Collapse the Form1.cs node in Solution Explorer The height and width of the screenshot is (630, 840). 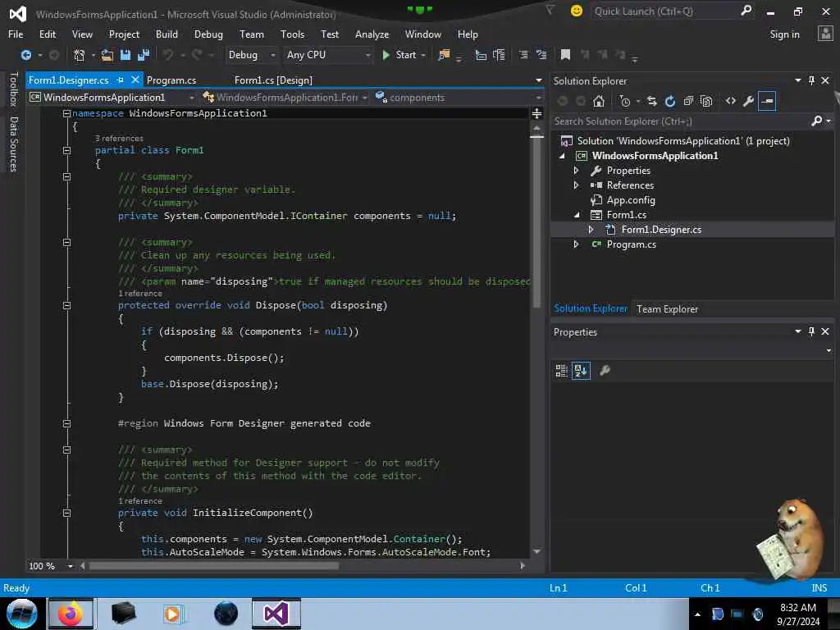(577, 215)
